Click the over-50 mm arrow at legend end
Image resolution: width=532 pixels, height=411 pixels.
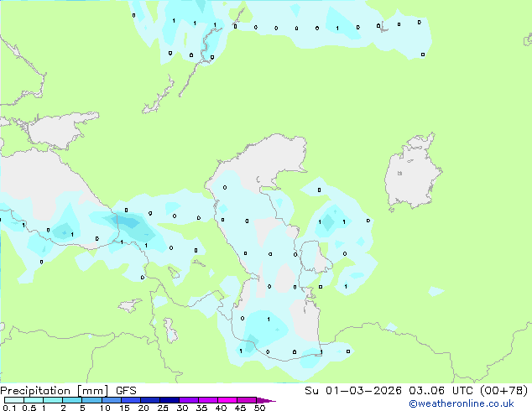pyautogui.click(x=266, y=400)
